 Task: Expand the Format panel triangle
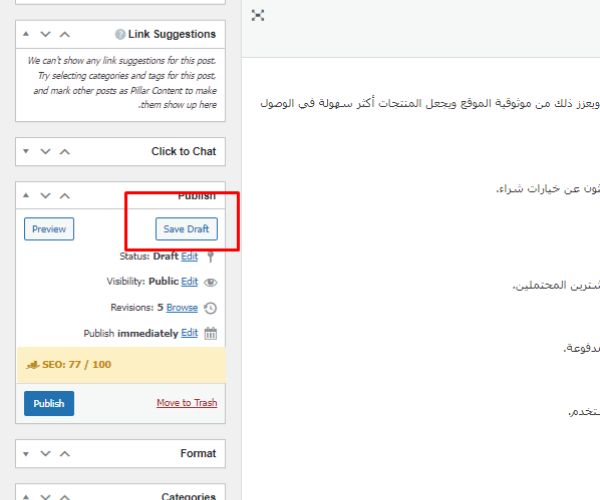(26, 454)
